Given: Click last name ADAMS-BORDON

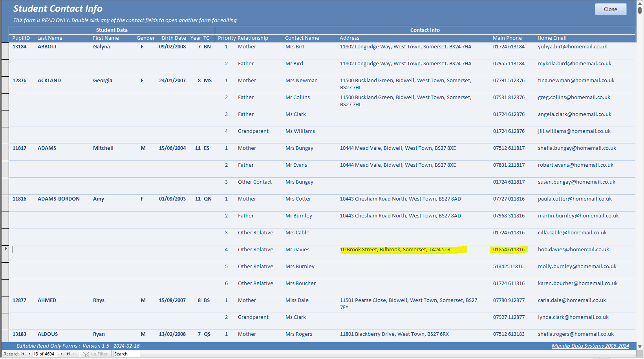Looking at the screenshot, I should (59, 199).
